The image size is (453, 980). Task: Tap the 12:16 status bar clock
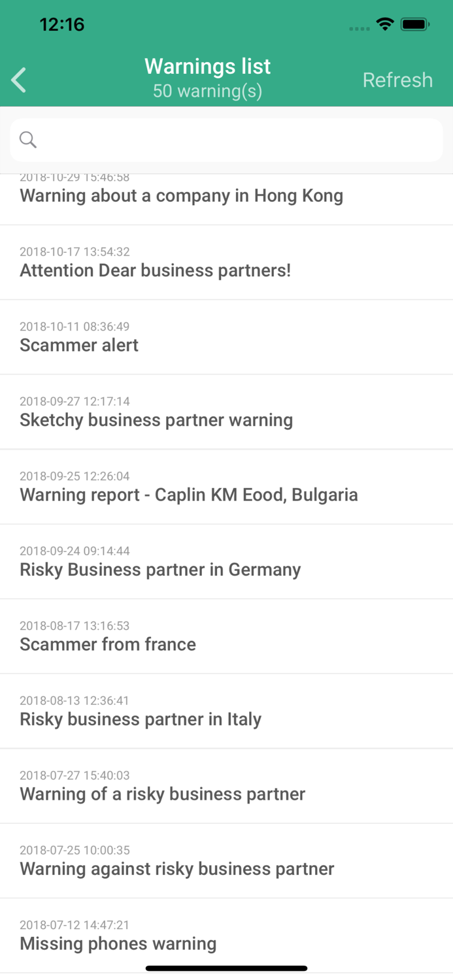point(62,25)
